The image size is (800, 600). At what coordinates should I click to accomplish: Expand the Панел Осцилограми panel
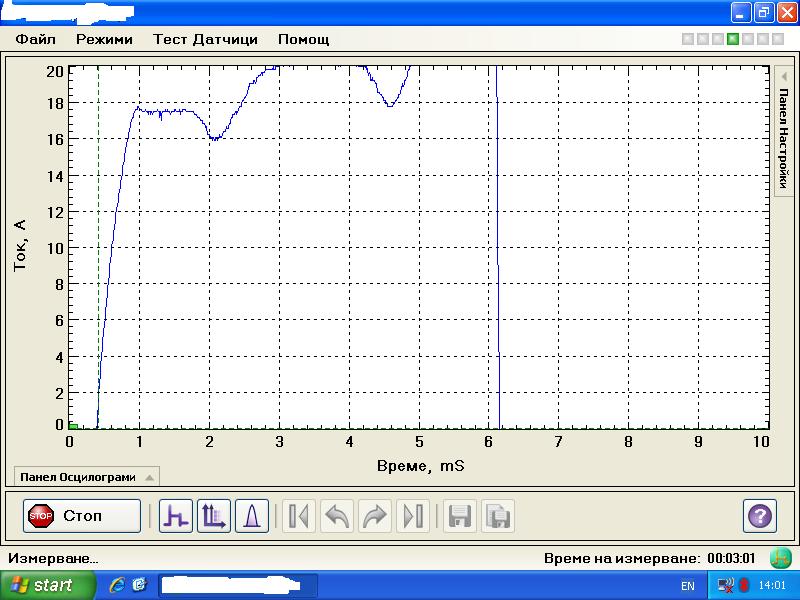(x=85, y=477)
